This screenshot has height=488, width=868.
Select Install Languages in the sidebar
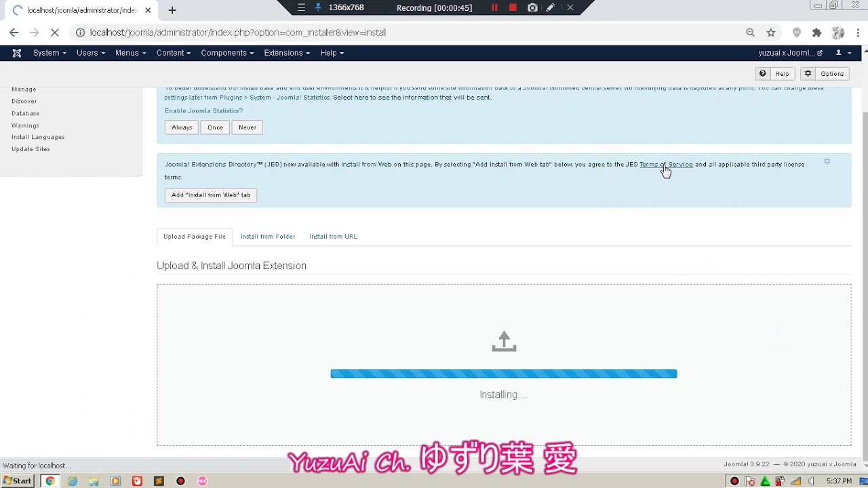[38, 137]
